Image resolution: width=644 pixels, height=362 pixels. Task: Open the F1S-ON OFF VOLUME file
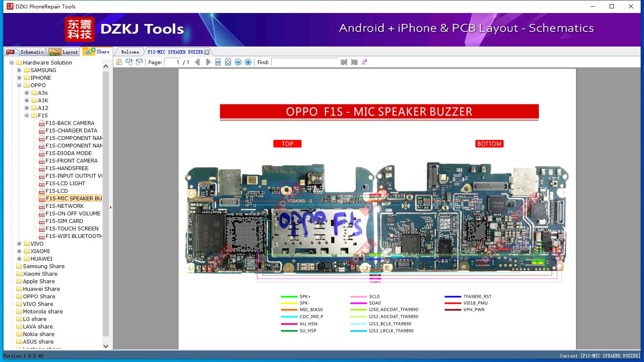coord(73,214)
